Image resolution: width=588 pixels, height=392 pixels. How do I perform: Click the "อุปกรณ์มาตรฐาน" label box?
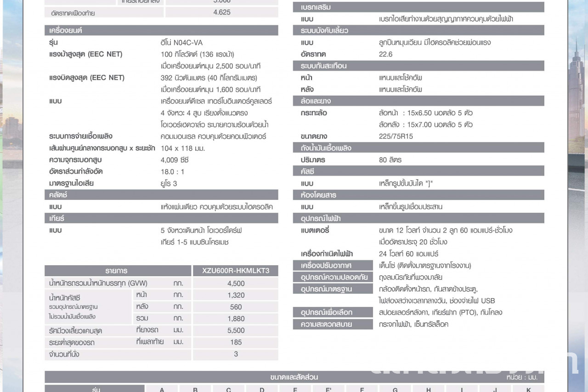(333, 289)
